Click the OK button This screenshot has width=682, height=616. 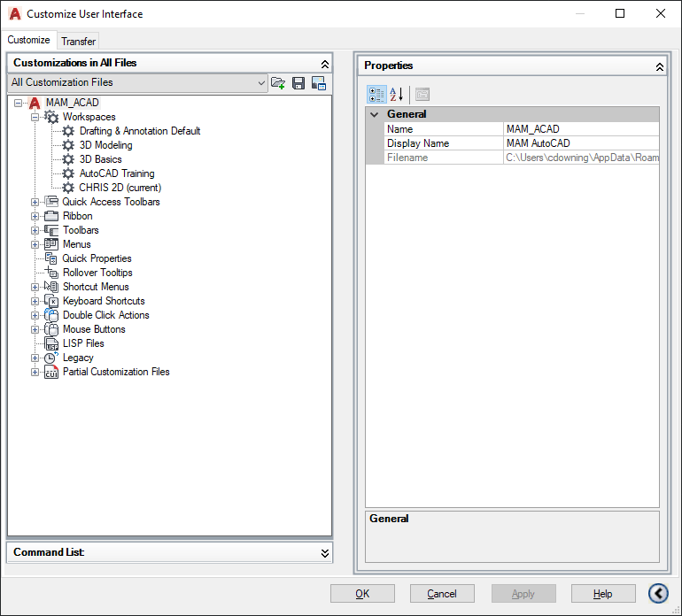tap(362, 593)
